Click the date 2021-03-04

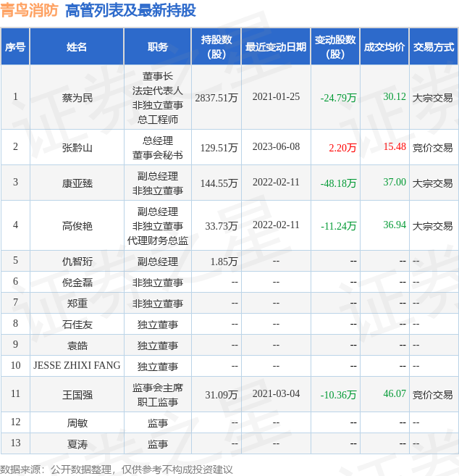276,393
